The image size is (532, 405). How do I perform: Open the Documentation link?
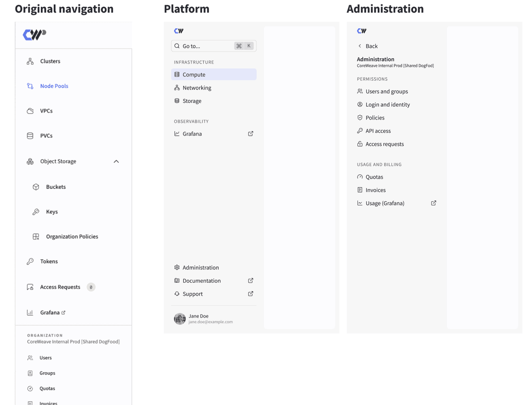[x=202, y=280]
